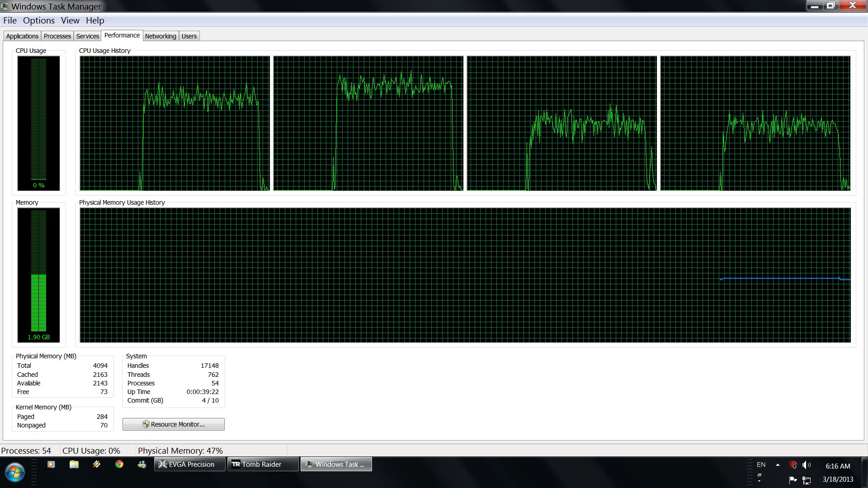Launch Winamp from the quick launch
The height and width of the screenshot is (488, 868).
click(x=96, y=464)
